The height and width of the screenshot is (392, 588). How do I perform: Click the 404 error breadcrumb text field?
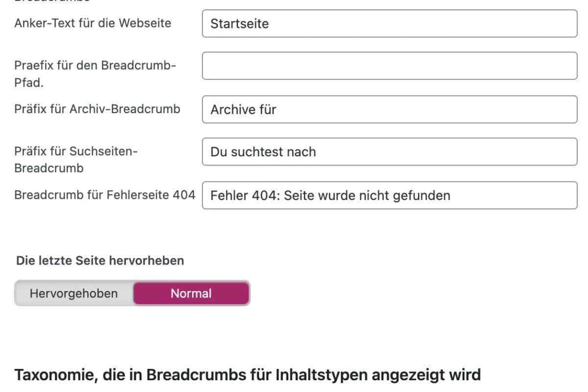coord(343,195)
